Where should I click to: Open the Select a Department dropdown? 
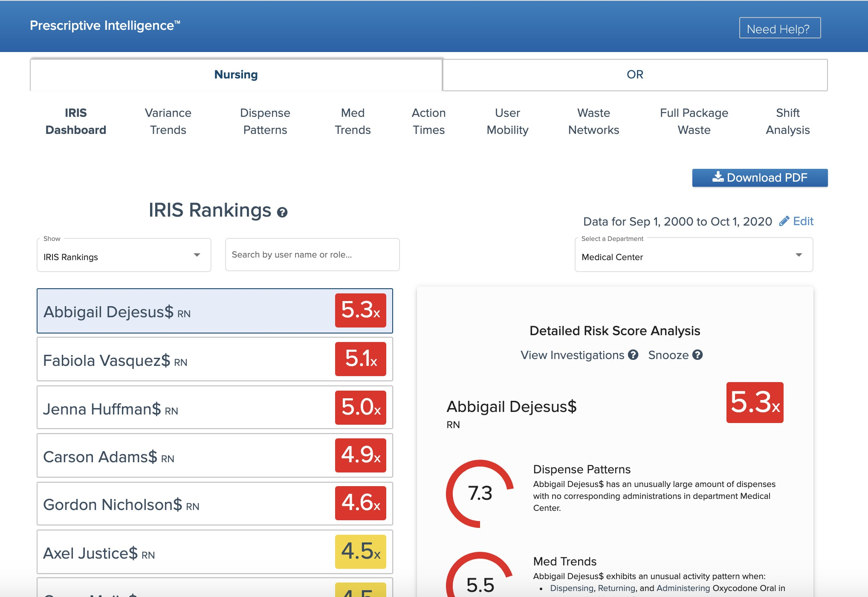click(x=693, y=255)
